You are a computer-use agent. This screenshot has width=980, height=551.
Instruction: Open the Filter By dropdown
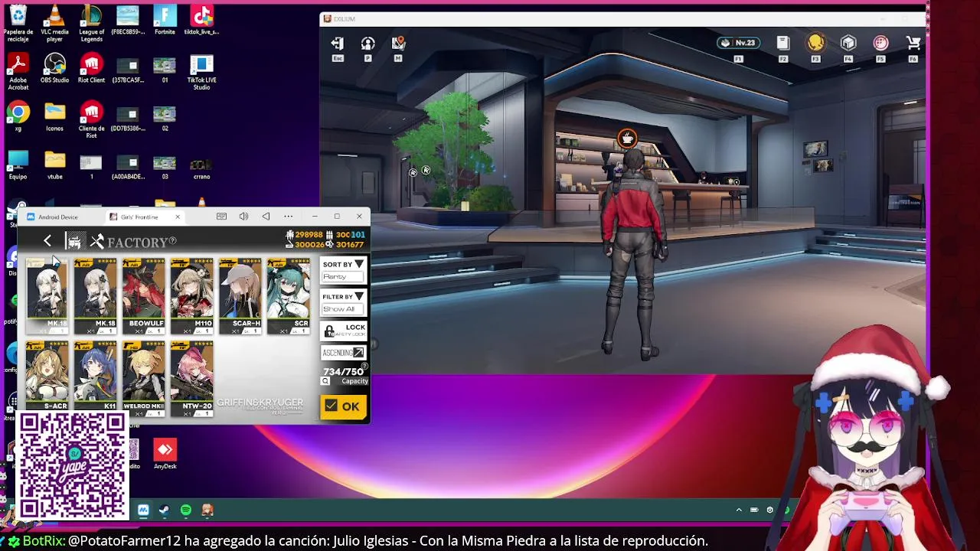(x=343, y=296)
